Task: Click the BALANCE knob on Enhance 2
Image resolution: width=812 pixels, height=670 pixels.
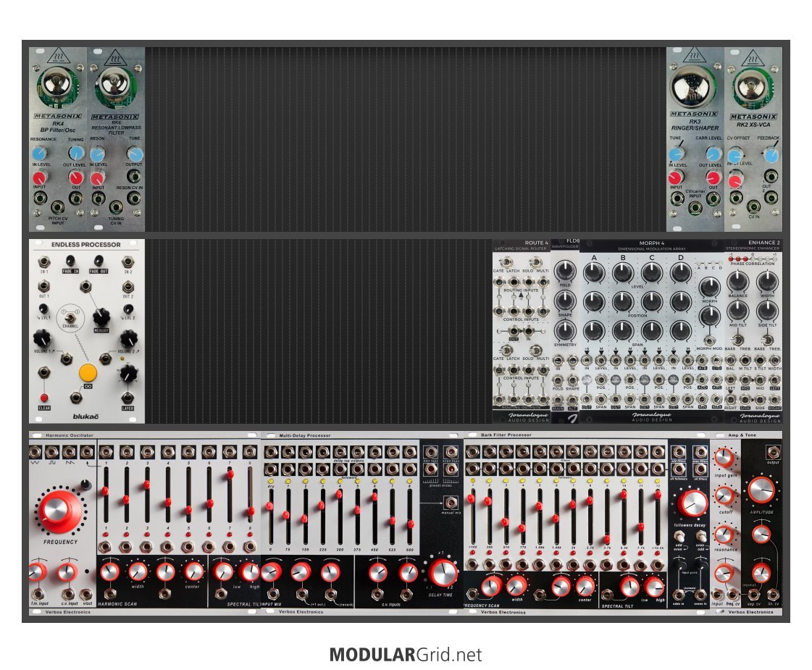Action: point(737,281)
